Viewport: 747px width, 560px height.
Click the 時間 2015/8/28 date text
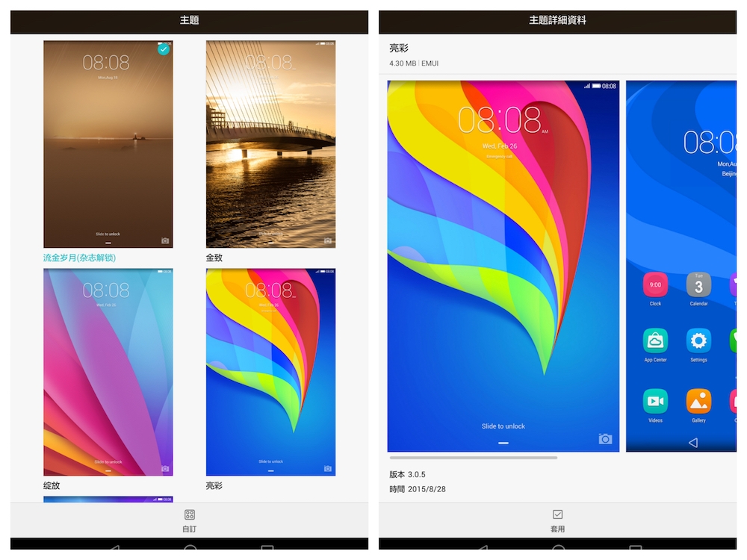tap(418, 489)
